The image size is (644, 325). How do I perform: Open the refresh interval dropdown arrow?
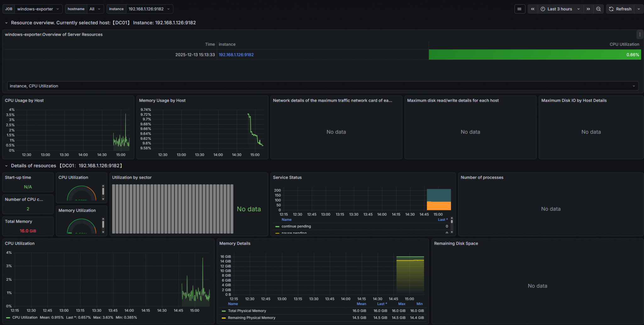coord(639,9)
